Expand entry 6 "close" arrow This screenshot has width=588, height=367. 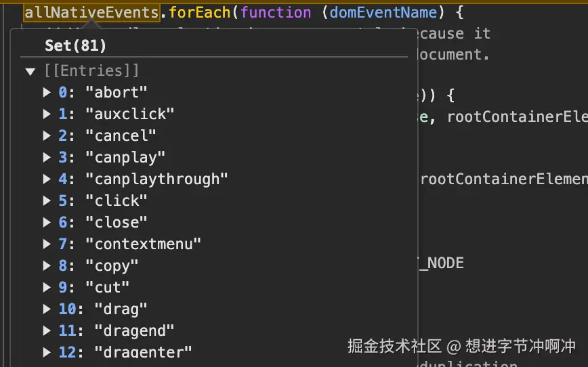pyautogui.click(x=47, y=222)
